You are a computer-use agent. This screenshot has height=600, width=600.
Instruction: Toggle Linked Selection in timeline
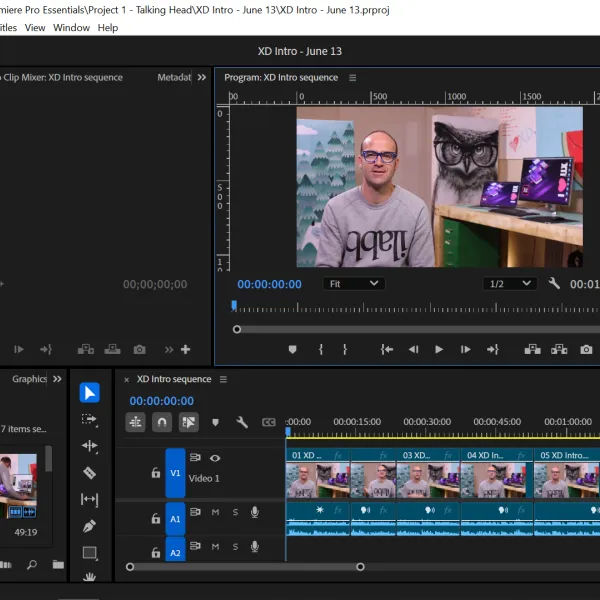point(189,422)
